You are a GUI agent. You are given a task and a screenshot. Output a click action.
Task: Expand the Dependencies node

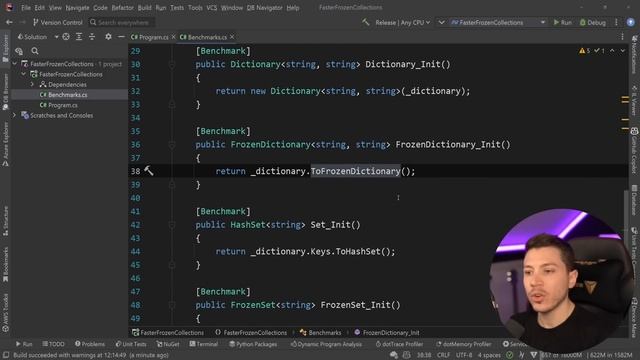tap(33, 84)
